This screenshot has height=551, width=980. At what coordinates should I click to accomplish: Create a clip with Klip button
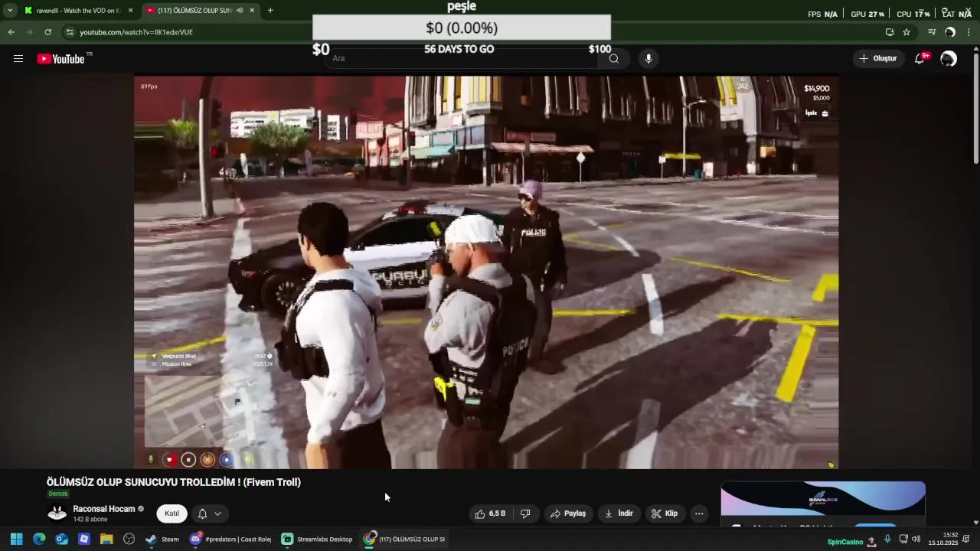665,514
